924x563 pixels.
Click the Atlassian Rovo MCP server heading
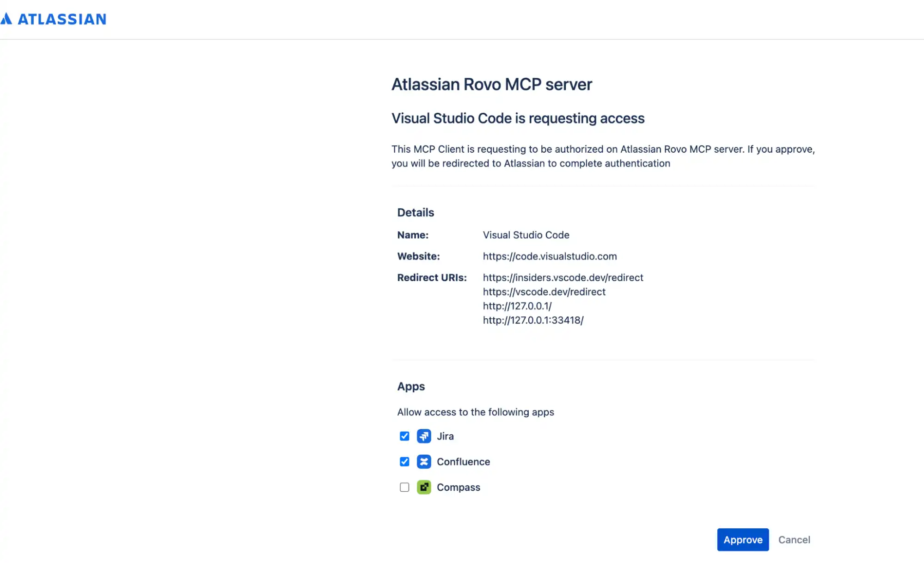pyautogui.click(x=492, y=85)
